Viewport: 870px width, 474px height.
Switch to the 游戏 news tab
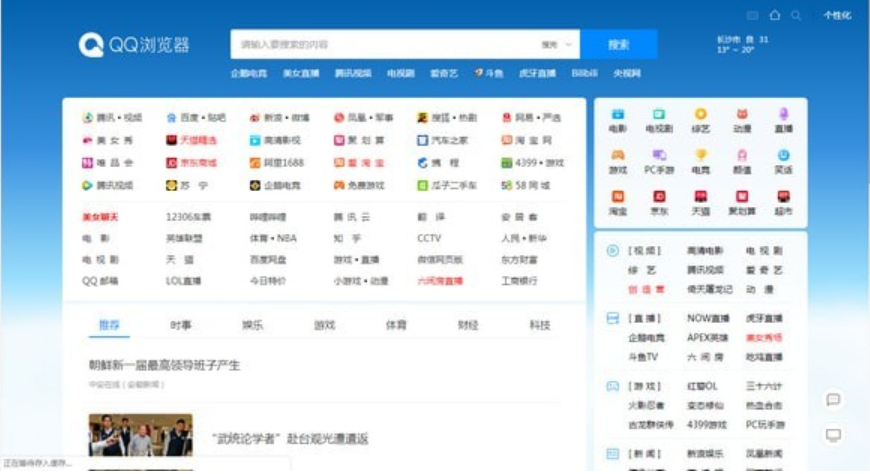pyautogui.click(x=325, y=325)
